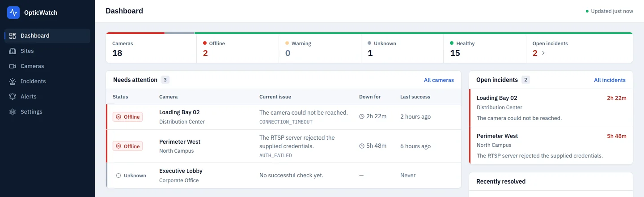Click the Down for column header
Image resolution: width=644 pixels, height=197 pixels.
click(x=370, y=97)
